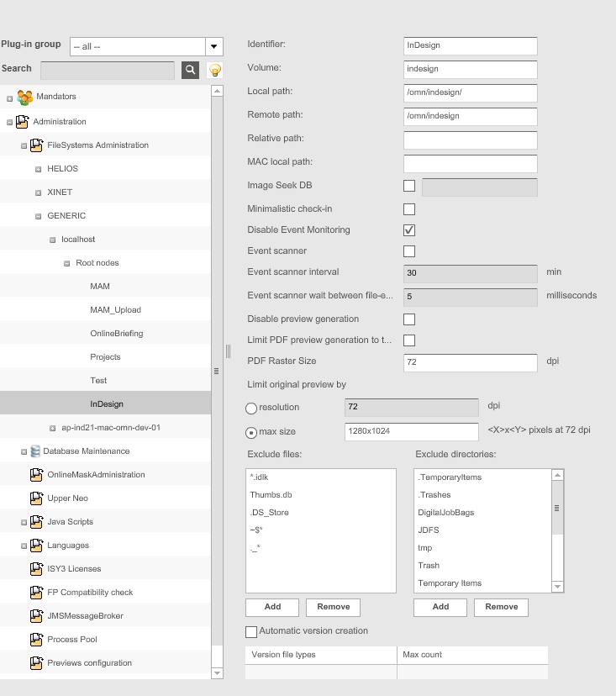Click the Upper Neo icon

click(x=36, y=498)
